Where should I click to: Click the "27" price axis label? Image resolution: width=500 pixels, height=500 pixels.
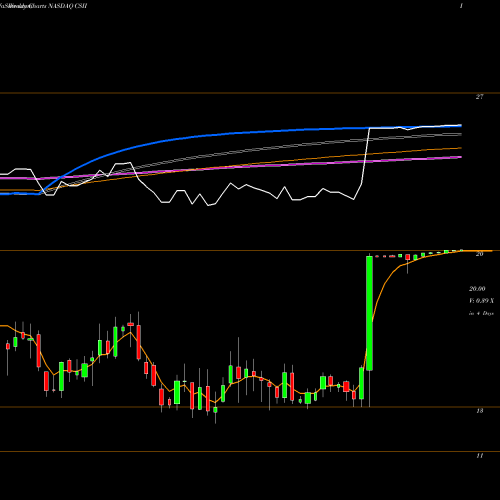click(479, 97)
